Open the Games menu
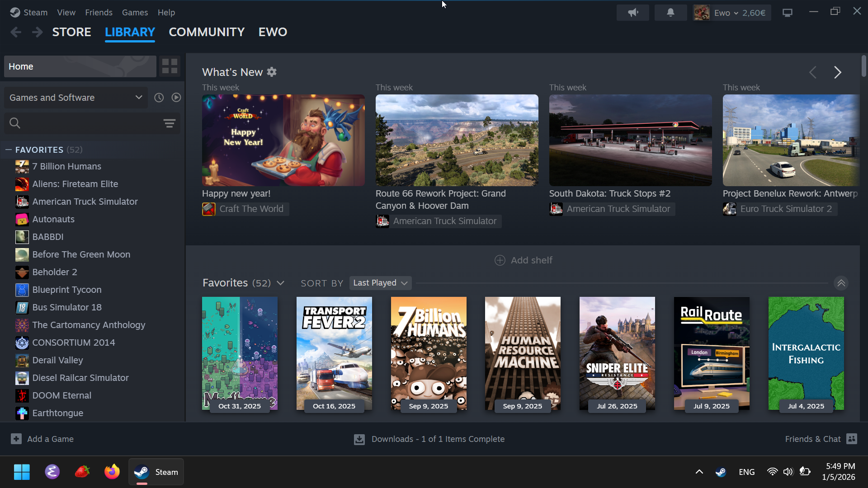 [135, 13]
